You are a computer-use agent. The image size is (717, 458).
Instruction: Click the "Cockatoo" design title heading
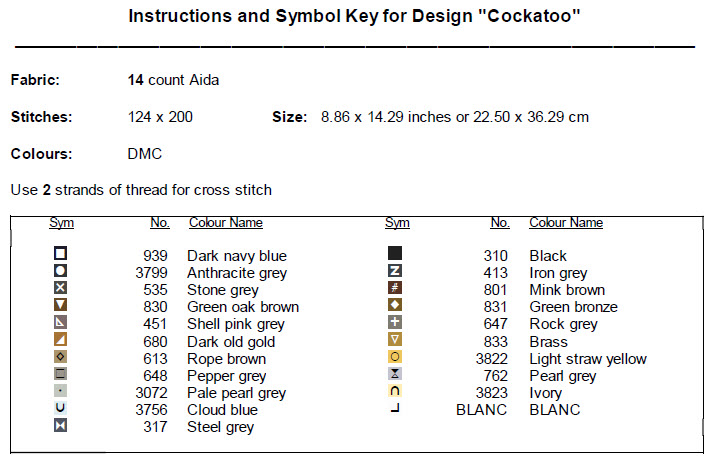[x=356, y=17]
